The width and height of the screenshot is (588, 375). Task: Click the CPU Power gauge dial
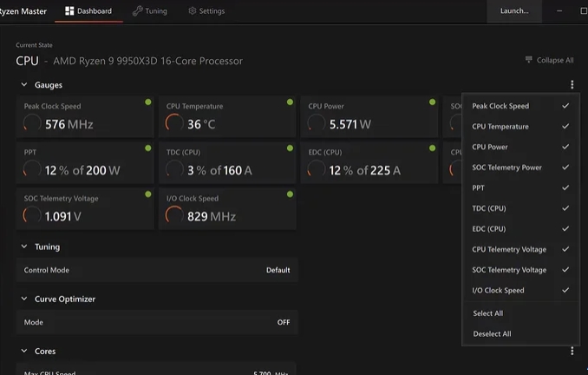317,122
